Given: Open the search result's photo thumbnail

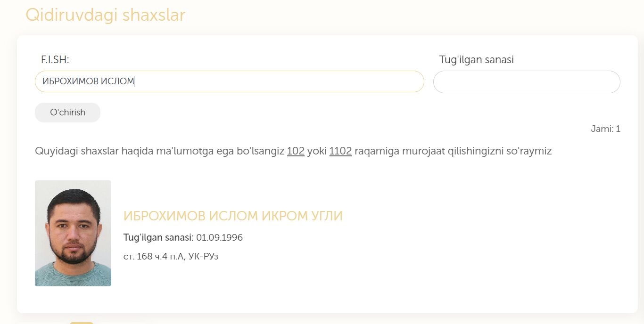Looking at the screenshot, I should click(x=73, y=233).
